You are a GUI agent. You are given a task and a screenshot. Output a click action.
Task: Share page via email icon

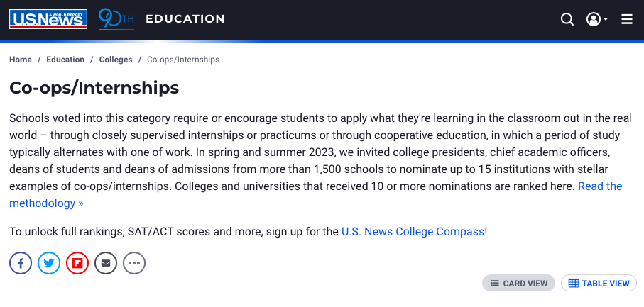point(106,263)
